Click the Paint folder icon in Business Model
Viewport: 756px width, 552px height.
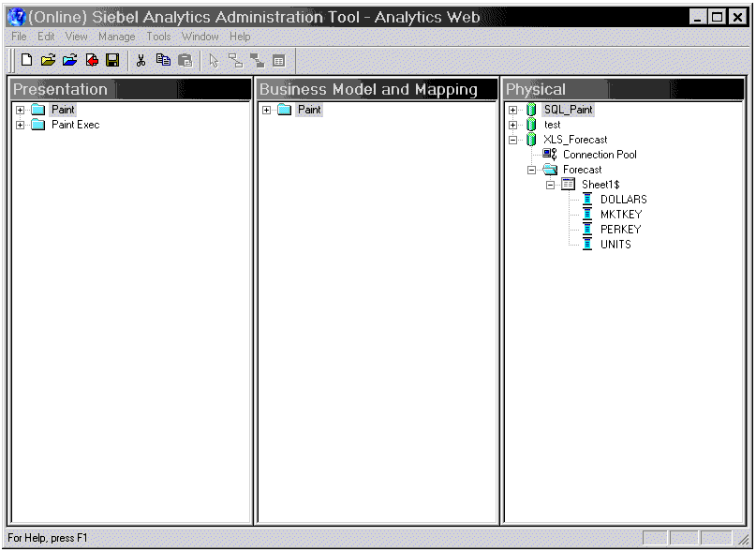[x=285, y=110]
